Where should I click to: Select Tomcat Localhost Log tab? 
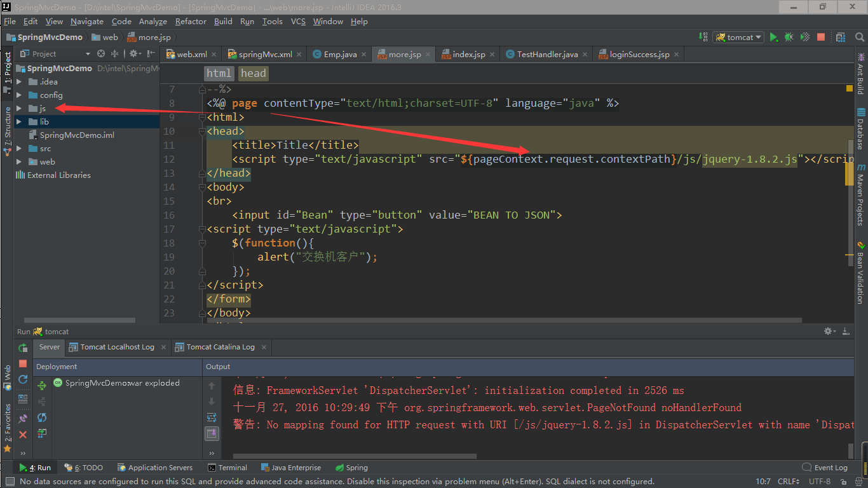click(x=118, y=347)
